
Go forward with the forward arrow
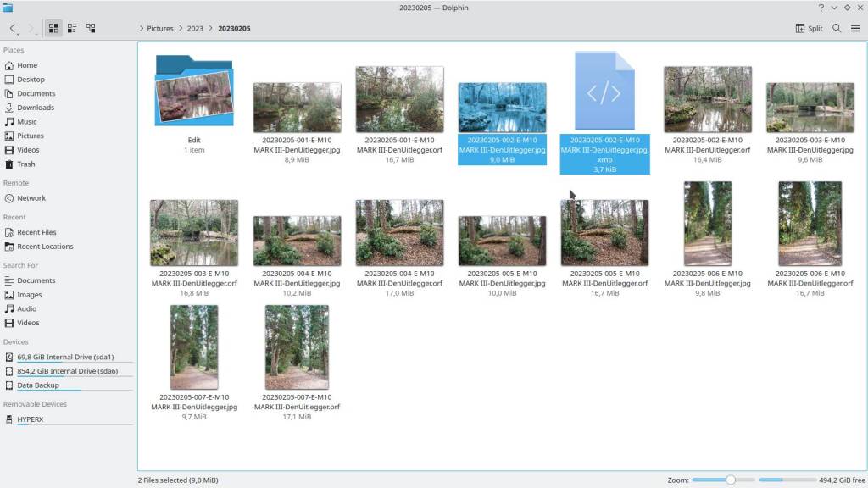coord(31,28)
